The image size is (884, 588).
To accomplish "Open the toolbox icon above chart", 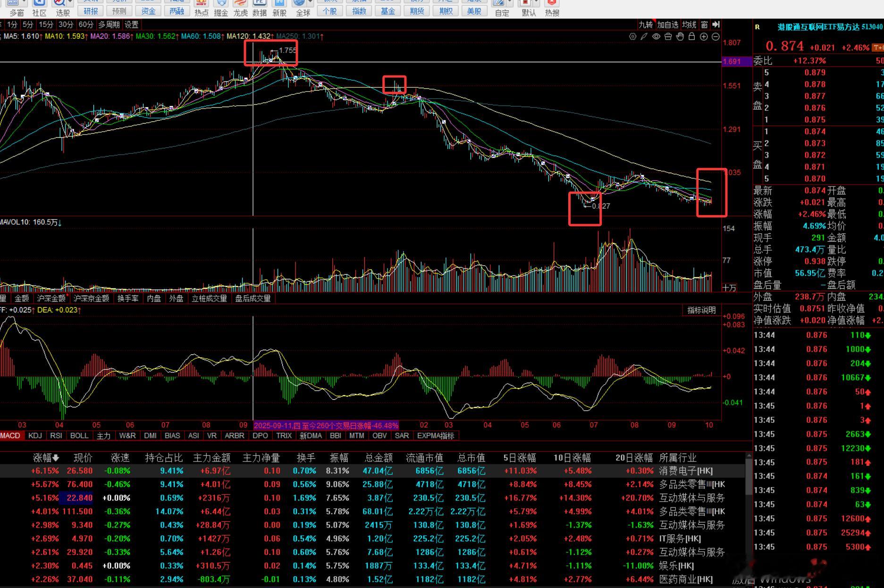I will click(668, 37).
